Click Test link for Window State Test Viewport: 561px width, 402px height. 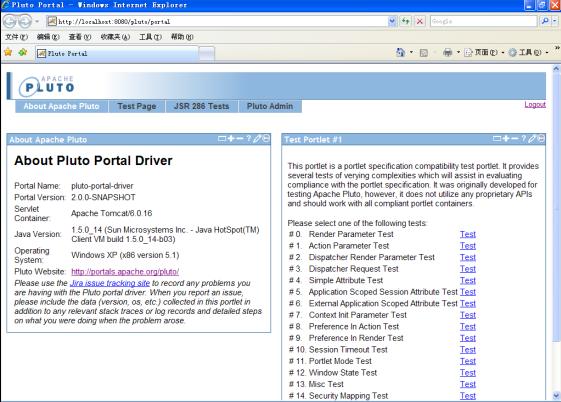coord(468,373)
